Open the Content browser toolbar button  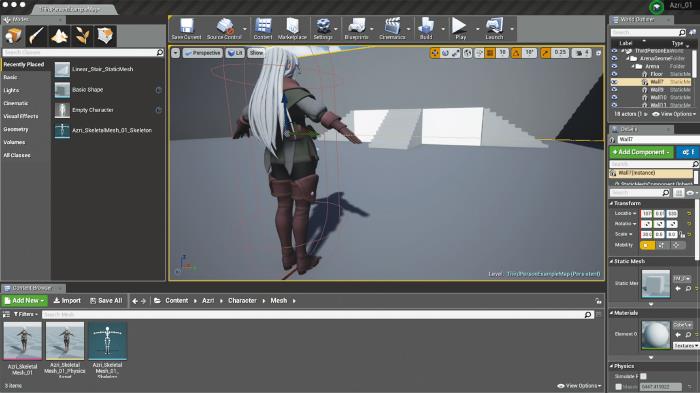pos(263,29)
